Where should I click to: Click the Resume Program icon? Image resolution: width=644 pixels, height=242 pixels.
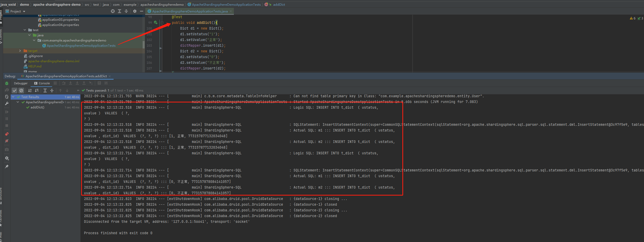7,112
